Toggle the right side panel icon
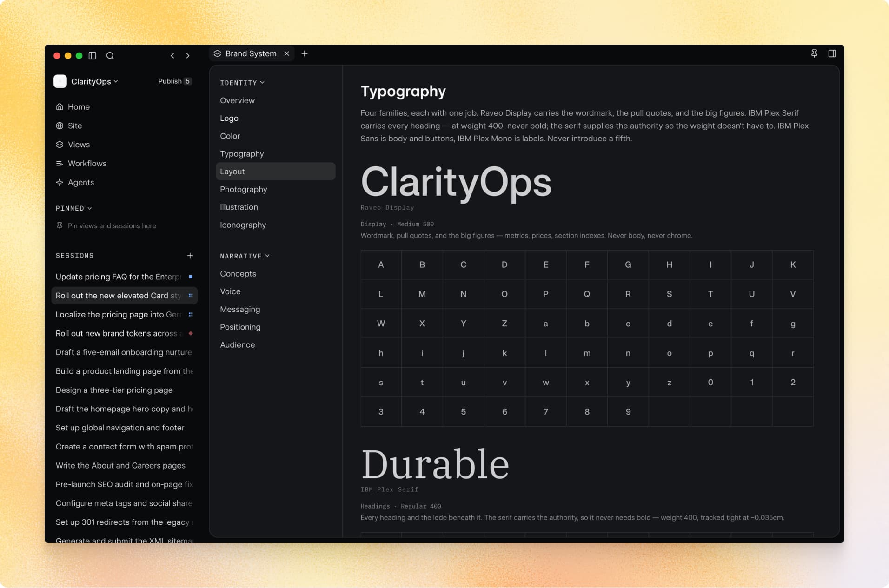Image resolution: width=889 pixels, height=588 pixels. 832,53
